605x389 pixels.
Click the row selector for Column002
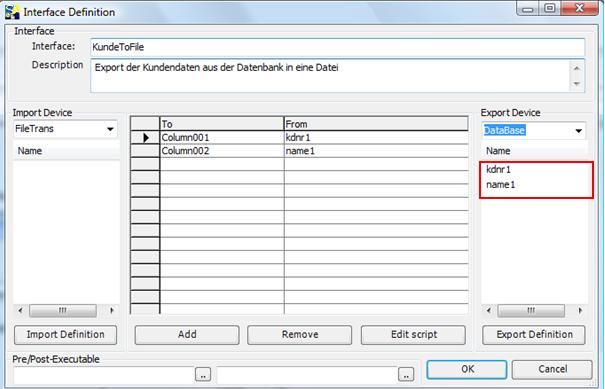[145, 151]
